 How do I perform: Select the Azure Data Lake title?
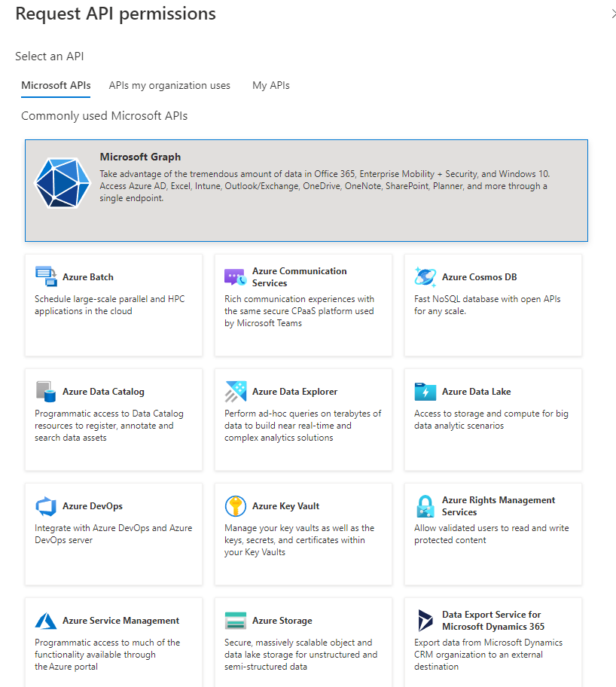tap(476, 391)
